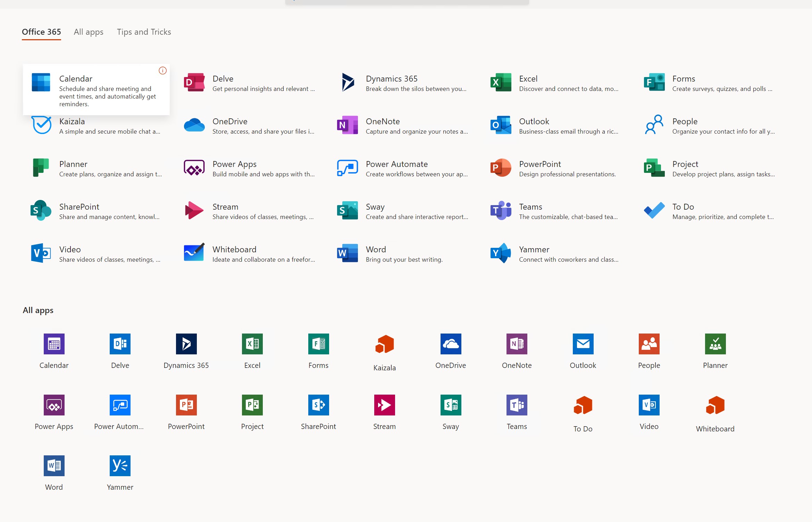
Task: Open Teams icon in Office 365 list
Action: (501, 210)
